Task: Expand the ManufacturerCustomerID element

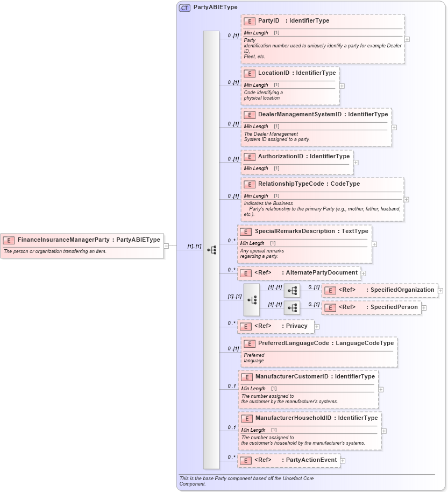Action: [x=381, y=389]
